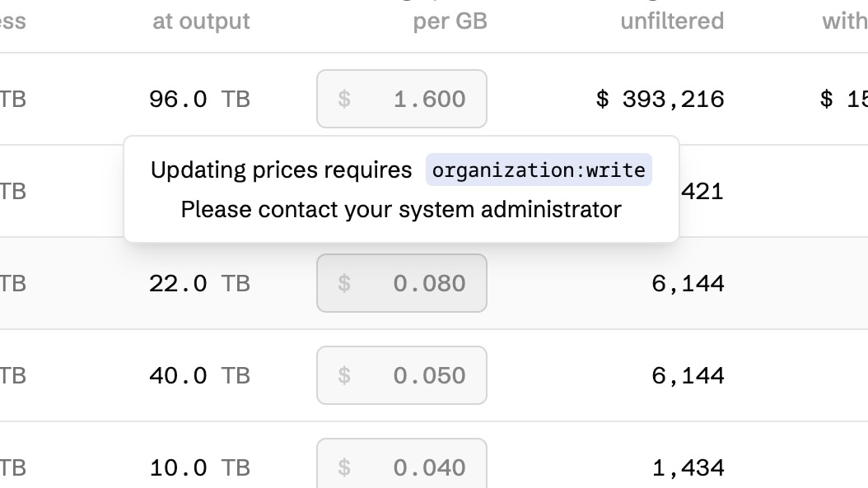Select the highlighted 0.080 price field
The height and width of the screenshot is (488, 868).
(402, 283)
